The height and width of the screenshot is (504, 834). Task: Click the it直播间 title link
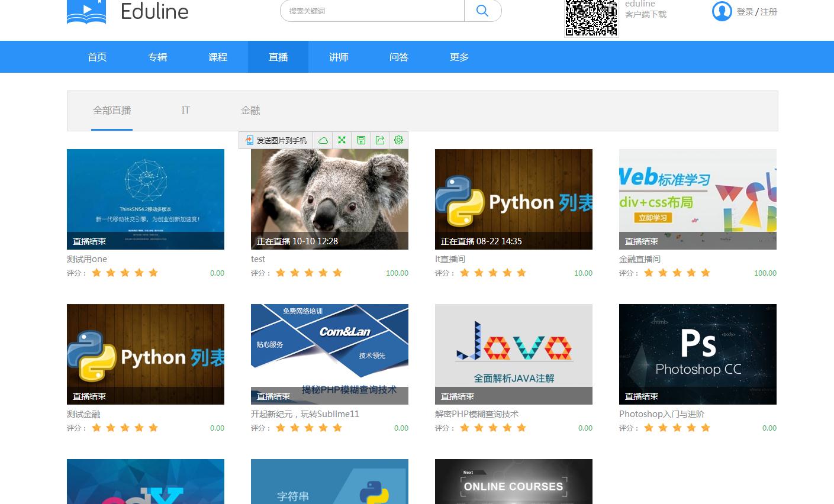pos(450,259)
